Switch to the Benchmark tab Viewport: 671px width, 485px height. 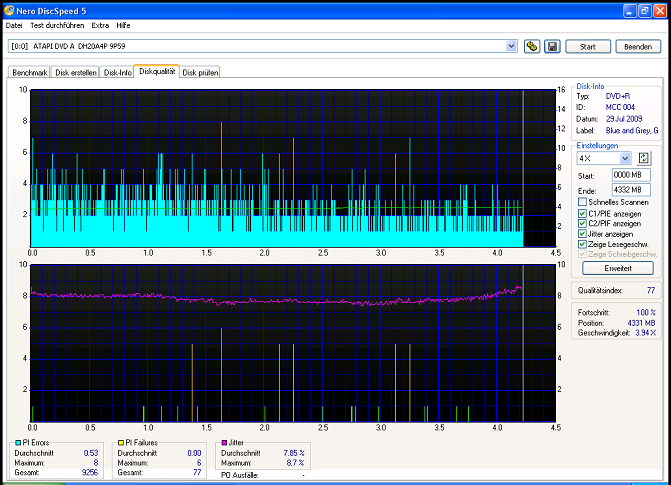30,72
